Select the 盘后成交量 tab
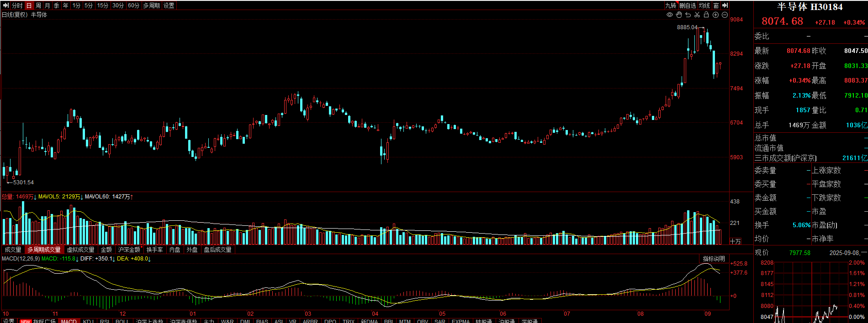The width and height of the screenshot is (868, 323). coord(218,250)
